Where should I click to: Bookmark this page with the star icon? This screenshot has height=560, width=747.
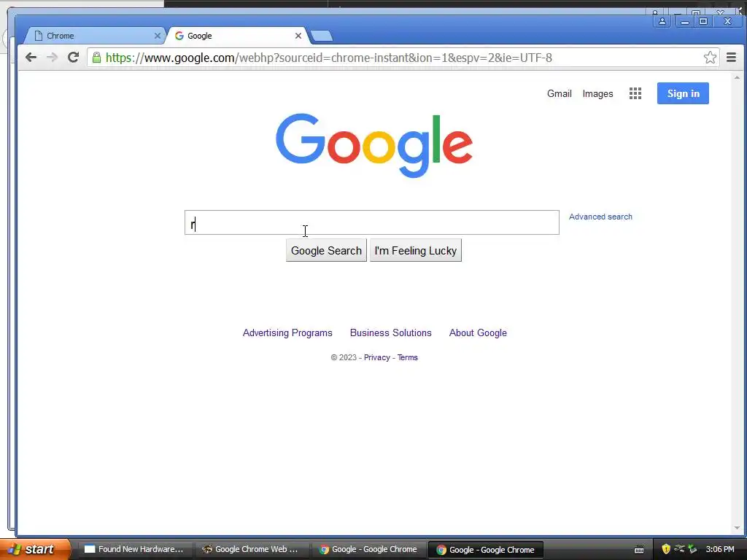pyautogui.click(x=710, y=58)
